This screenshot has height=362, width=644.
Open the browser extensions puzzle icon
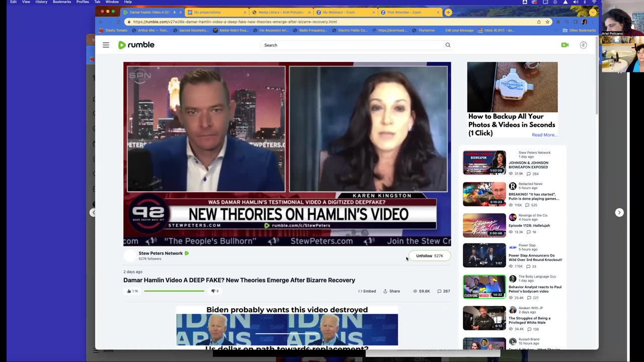(558, 22)
